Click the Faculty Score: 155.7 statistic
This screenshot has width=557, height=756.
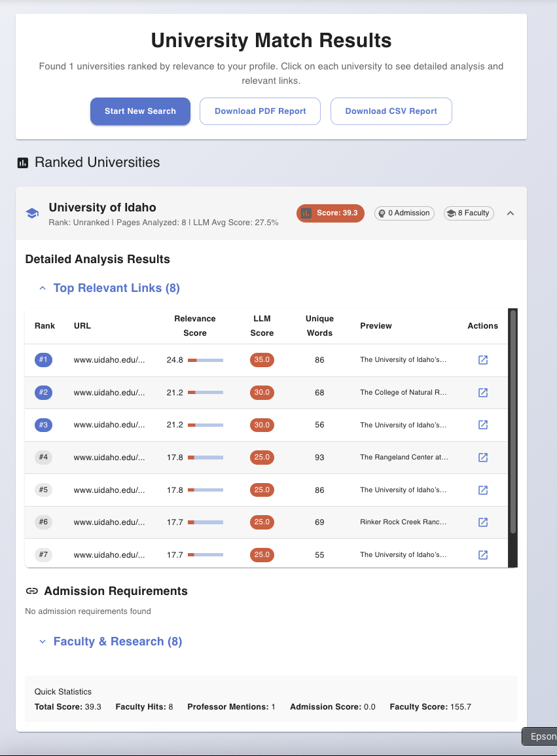pos(430,707)
